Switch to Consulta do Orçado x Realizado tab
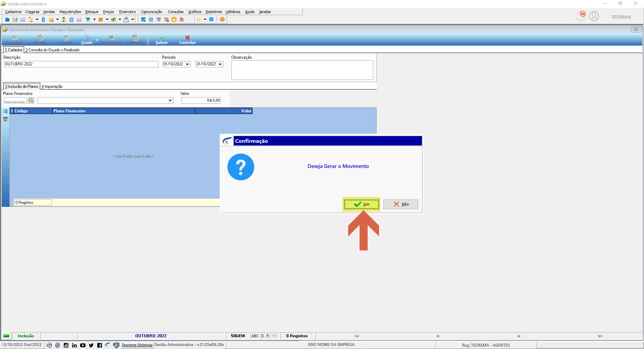The height and width of the screenshot is (349, 644). [x=53, y=50]
